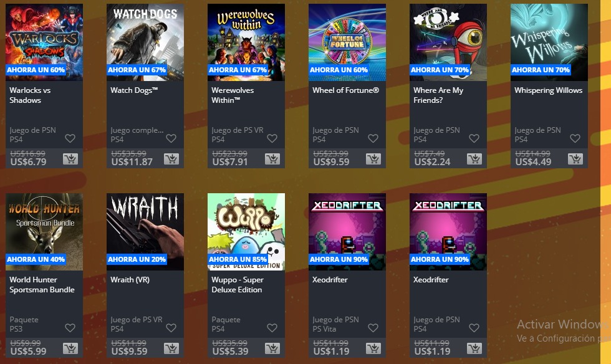
Task: Toggle wishlist heart for Where Are My Friends?
Action: (x=474, y=138)
